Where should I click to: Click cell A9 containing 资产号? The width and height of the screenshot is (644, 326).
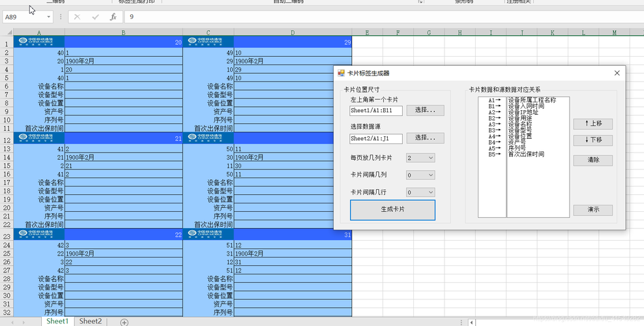click(x=39, y=111)
